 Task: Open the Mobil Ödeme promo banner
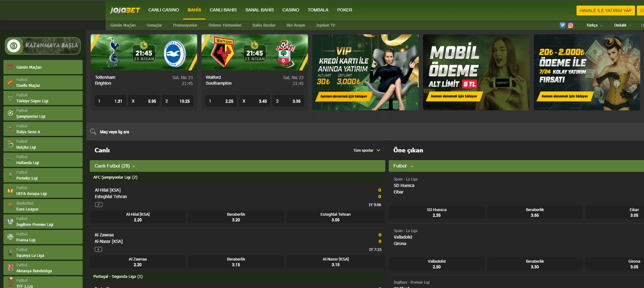tap(476, 72)
